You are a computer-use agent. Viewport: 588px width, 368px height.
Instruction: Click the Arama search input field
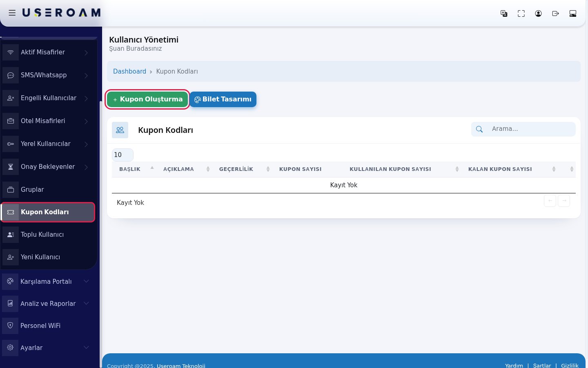531,129
